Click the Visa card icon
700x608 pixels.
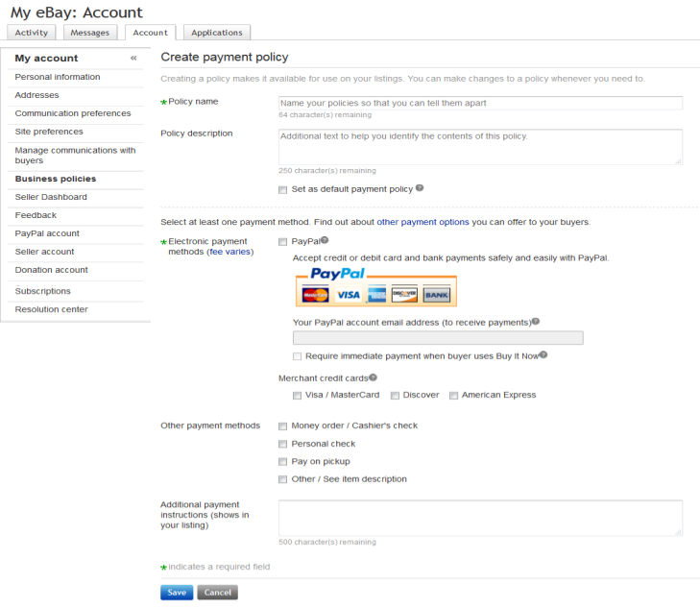pos(349,295)
